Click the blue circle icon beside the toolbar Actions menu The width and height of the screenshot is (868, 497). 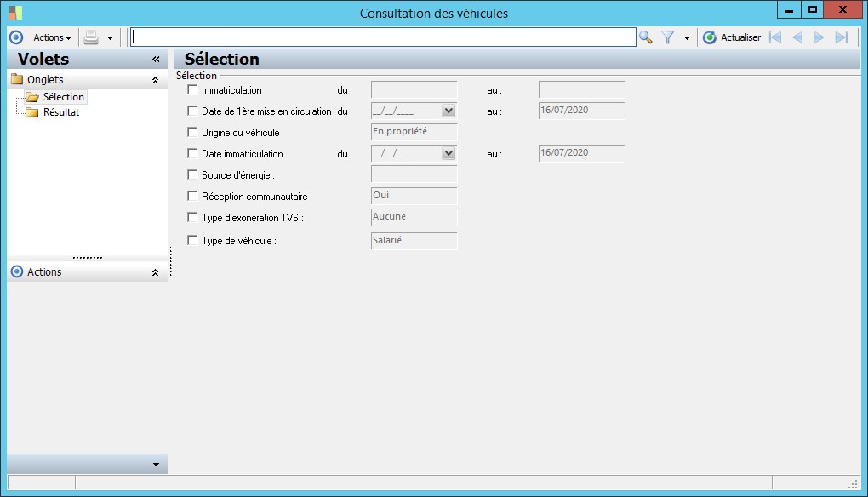tap(16, 37)
